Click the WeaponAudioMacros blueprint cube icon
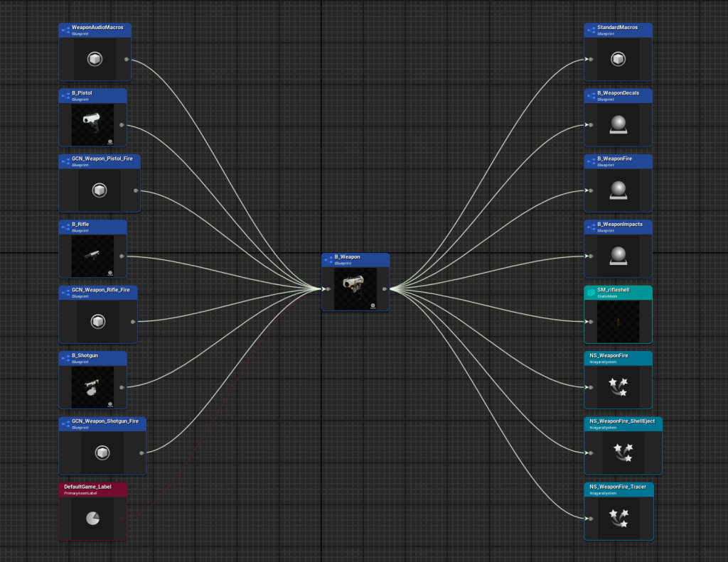The image size is (728, 562). pos(95,60)
